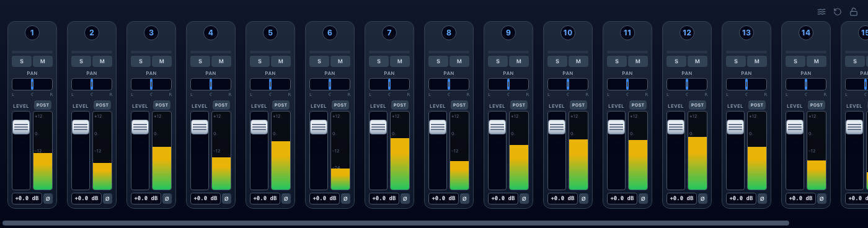868x228 pixels.
Task: Invert phase (Ø) on channel 8
Action: click(x=464, y=199)
